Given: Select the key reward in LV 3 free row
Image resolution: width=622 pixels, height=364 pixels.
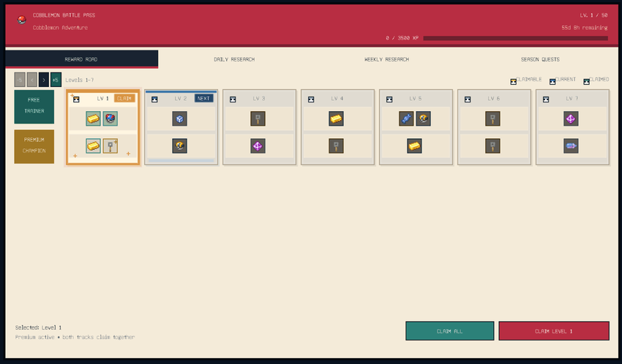Looking at the screenshot, I should click(258, 118).
